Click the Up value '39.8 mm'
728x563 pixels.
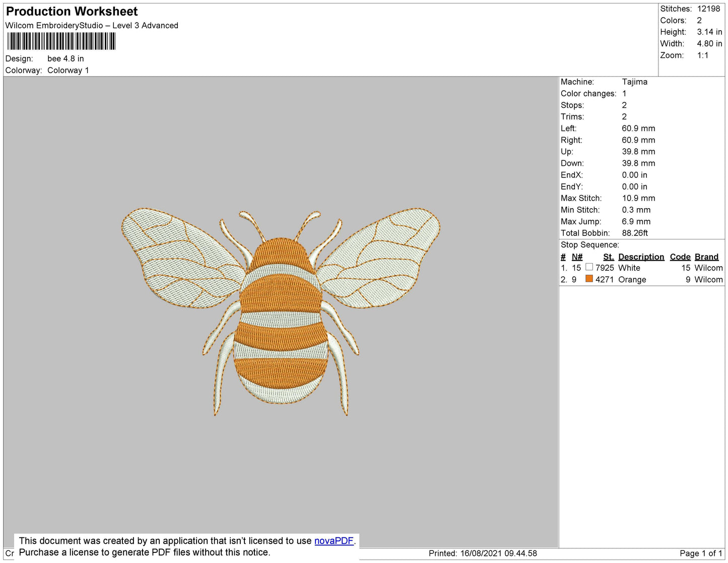tap(638, 152)
